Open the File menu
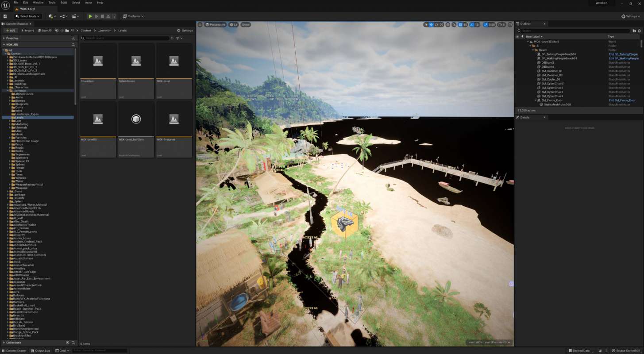Screen dimensions: 644x354 (16, 3)
